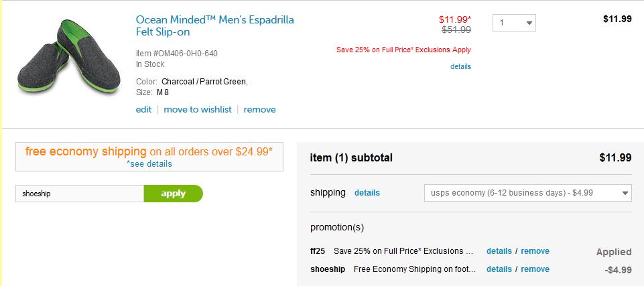The width and height of the screenshot is (644, 286).
Task: Open the quantity dropdown showing 1
Action: [x=514, y=23]
